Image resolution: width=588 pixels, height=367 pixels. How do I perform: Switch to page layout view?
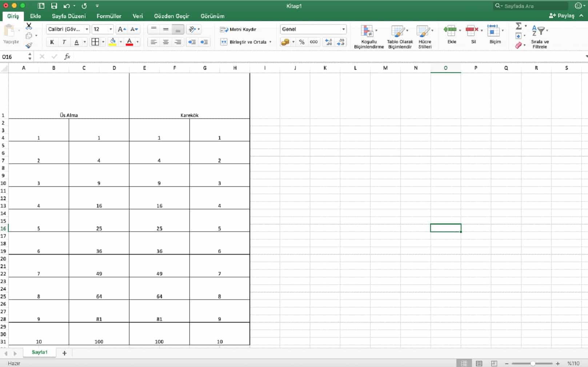click(x=479, y=363)
